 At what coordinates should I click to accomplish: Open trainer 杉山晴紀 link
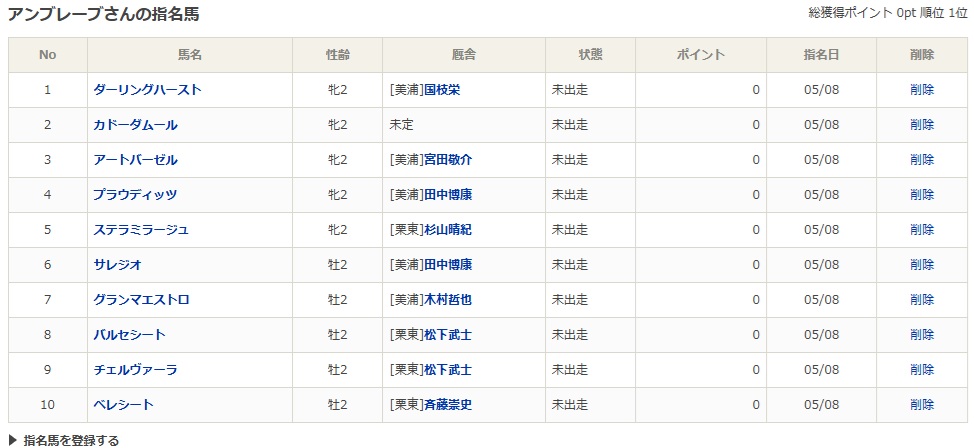(x=448, y=230)
